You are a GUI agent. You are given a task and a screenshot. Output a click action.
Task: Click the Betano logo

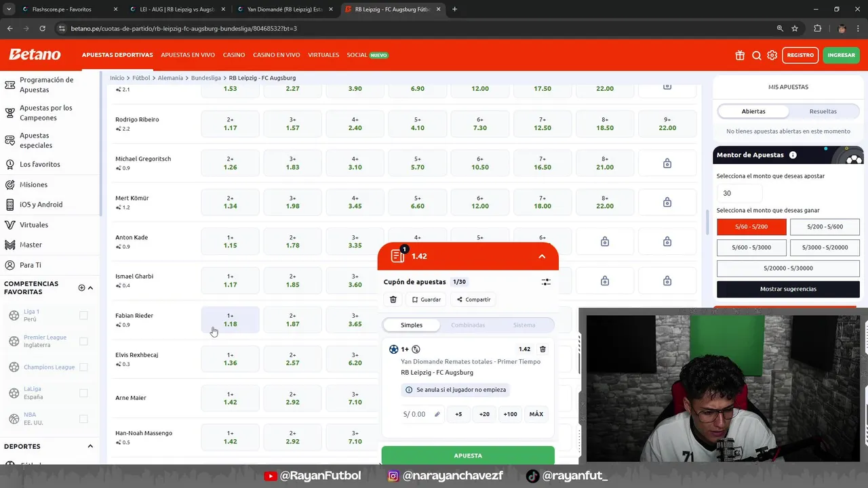pyautogui.click(x=35, y=55)
